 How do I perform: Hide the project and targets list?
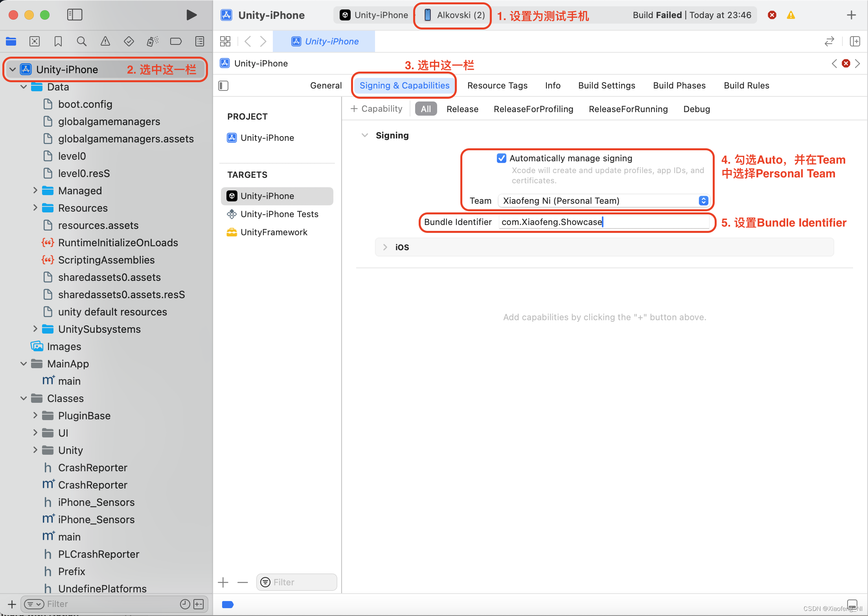click(x=223, y=86)
